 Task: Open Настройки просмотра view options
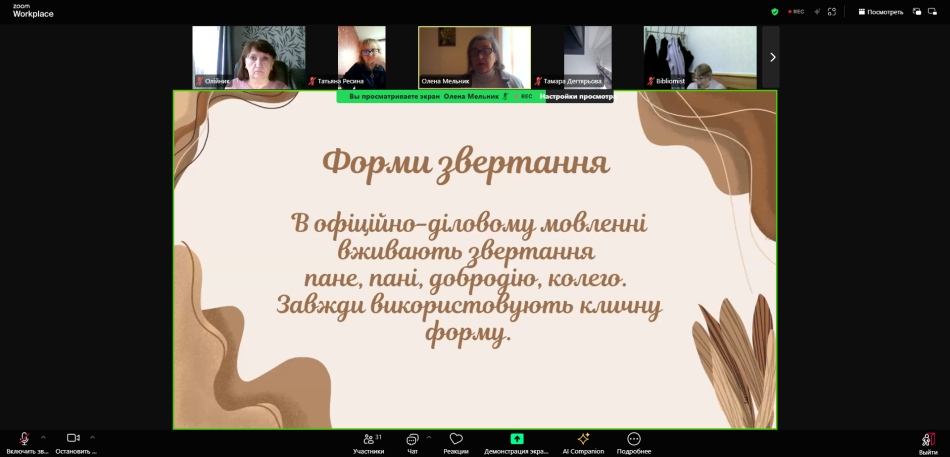pyautogui.click(x=576, y=97)
